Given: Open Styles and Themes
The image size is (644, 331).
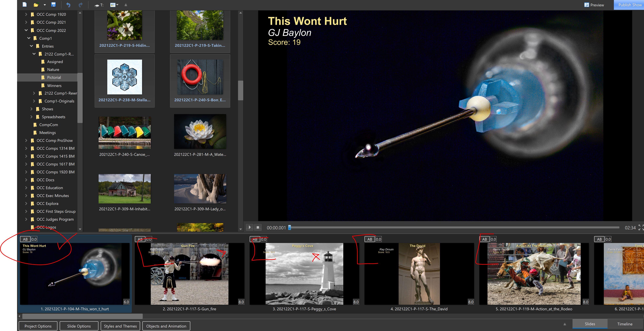Looking at the screenshot, I should click(120, 326).
